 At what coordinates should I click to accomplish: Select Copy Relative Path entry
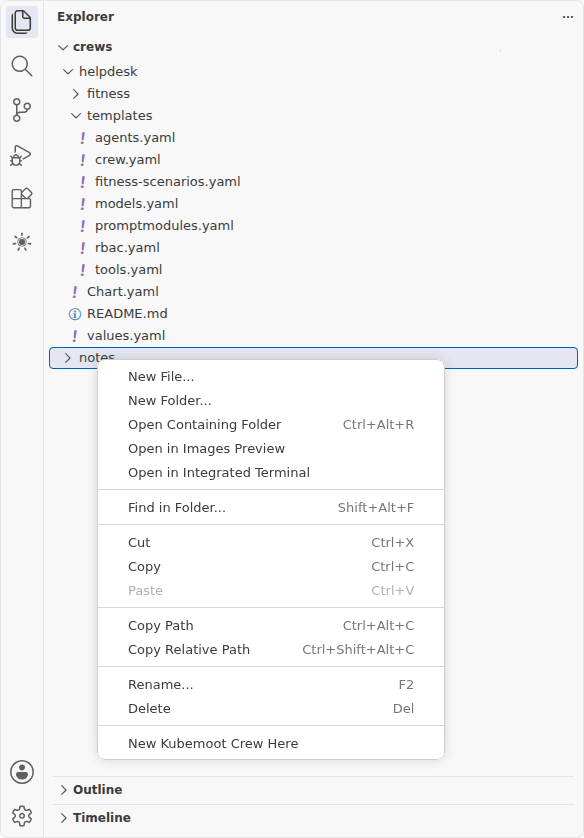pos(271,650)
